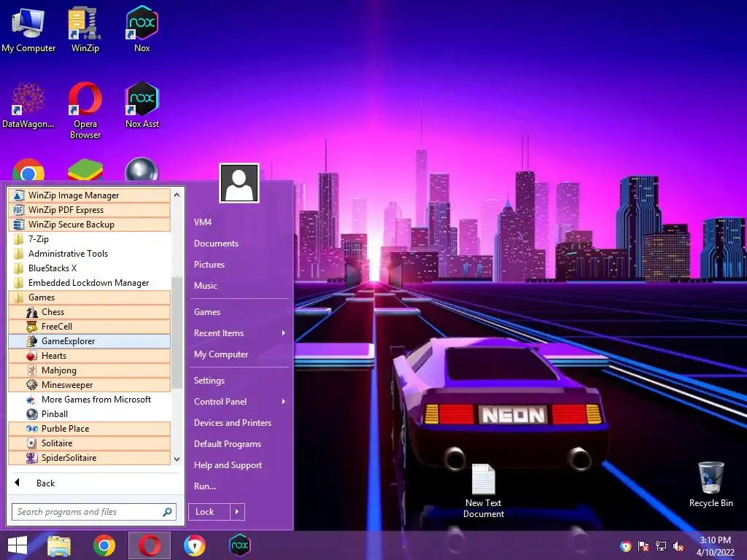
Task: Click the taskbar clock showing 3:10 PM
Action: (x=715, y=546)
